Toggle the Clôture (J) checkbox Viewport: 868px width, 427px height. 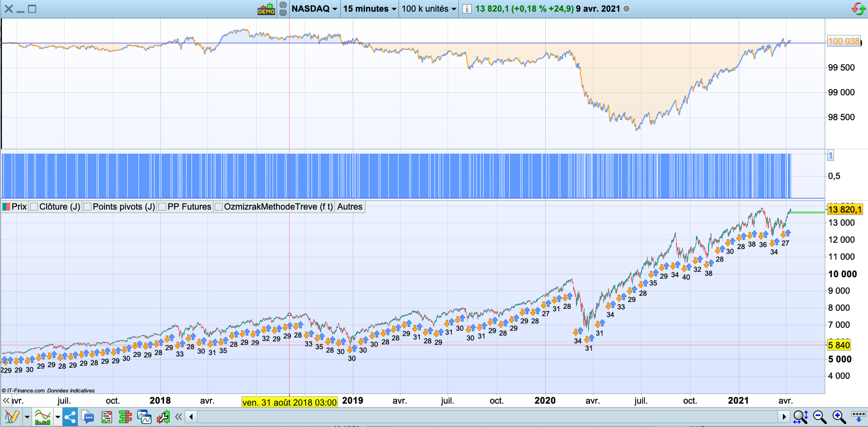[x=34, y=207]
